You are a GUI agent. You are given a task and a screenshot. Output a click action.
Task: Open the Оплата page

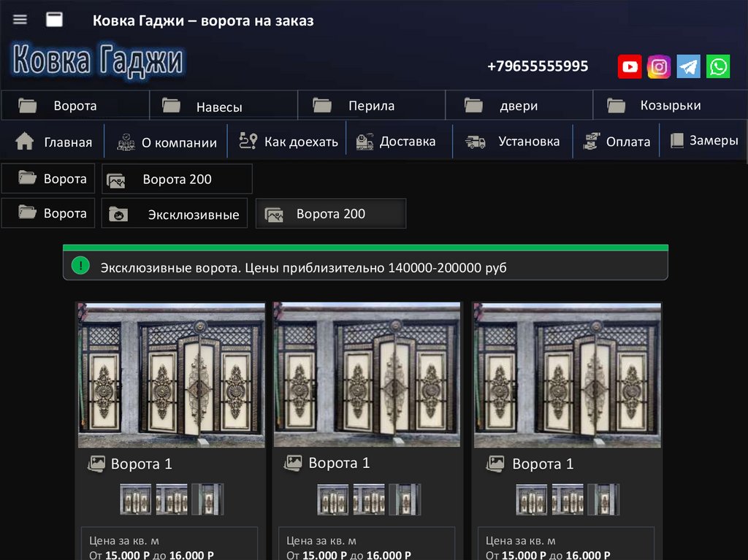tap(617, 142)
